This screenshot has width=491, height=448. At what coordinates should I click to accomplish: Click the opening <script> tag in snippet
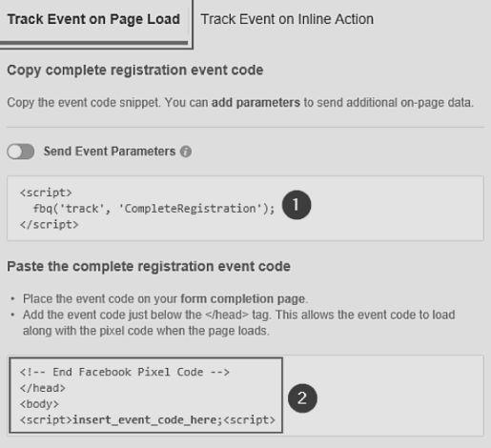tap(46, 193)
